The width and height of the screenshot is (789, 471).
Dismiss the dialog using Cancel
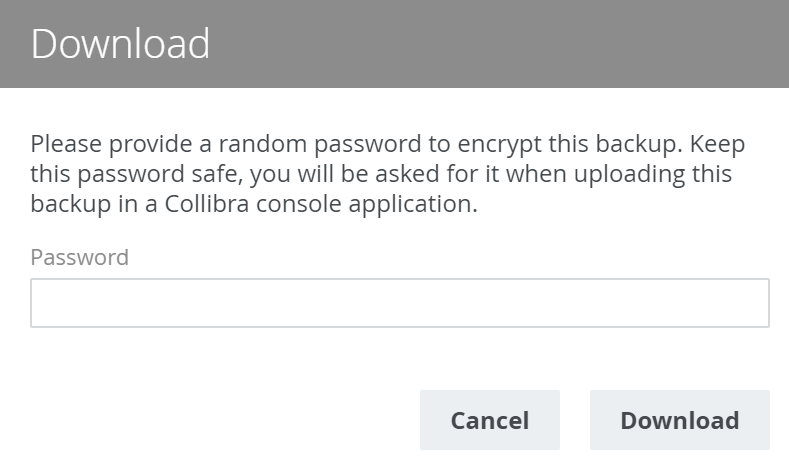click(489, 420)
